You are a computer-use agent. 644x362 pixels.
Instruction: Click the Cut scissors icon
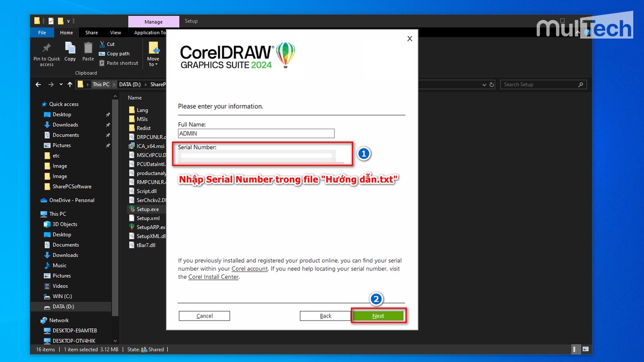click(x=103, y=44)
